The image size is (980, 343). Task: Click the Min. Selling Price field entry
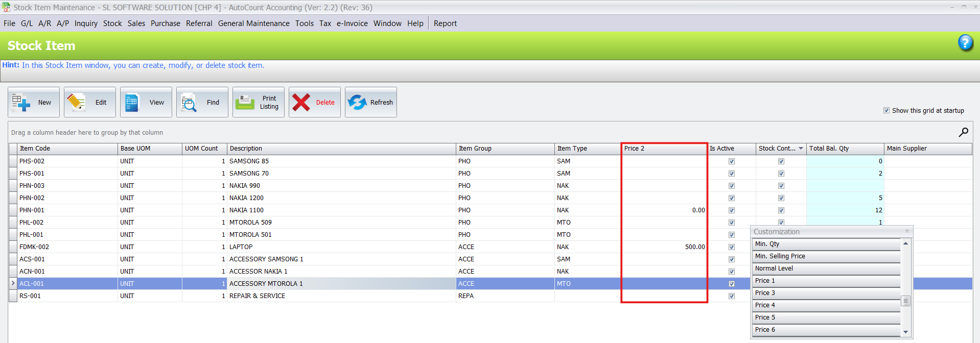[x=826, y=256]
